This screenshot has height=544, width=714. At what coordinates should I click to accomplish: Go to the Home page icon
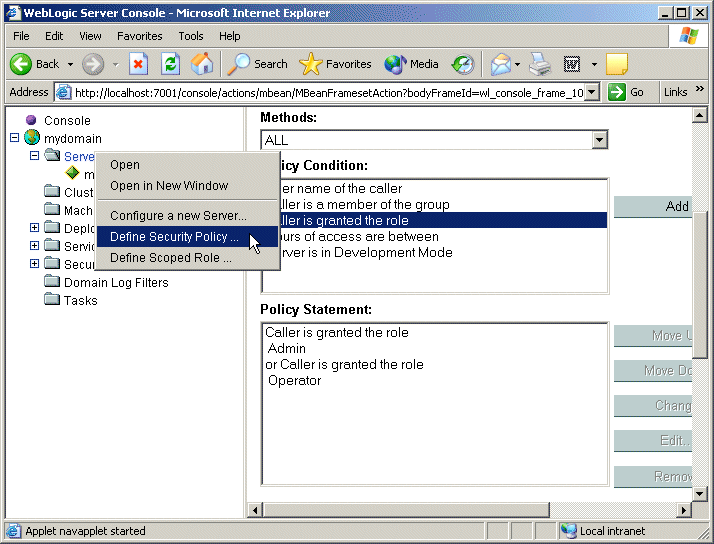[x=202, y=64]
